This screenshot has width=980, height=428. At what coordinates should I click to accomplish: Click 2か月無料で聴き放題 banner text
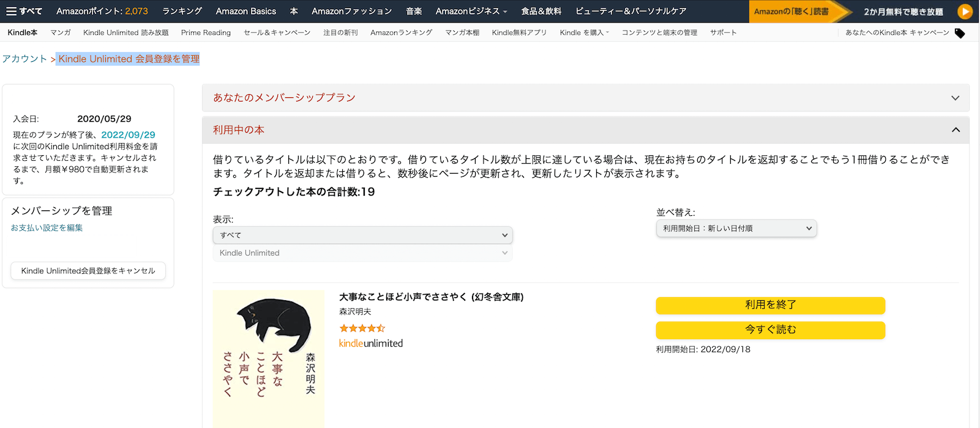[903, 12]
